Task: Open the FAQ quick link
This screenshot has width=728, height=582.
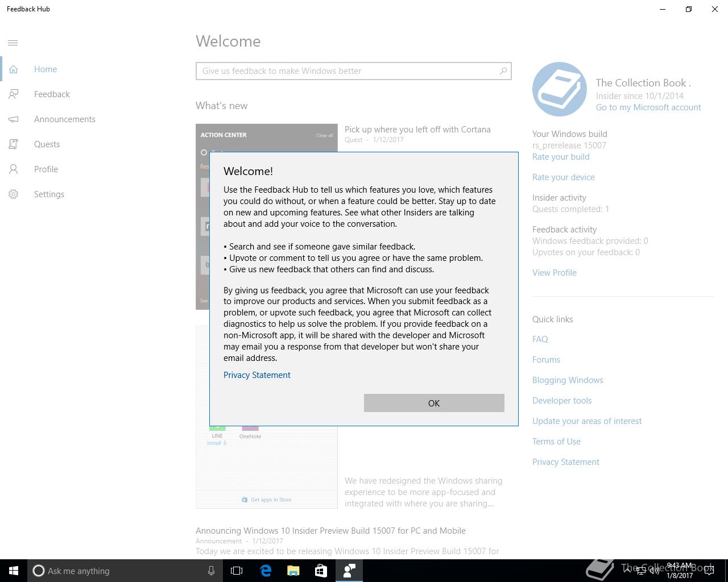Action: [540, 339]
